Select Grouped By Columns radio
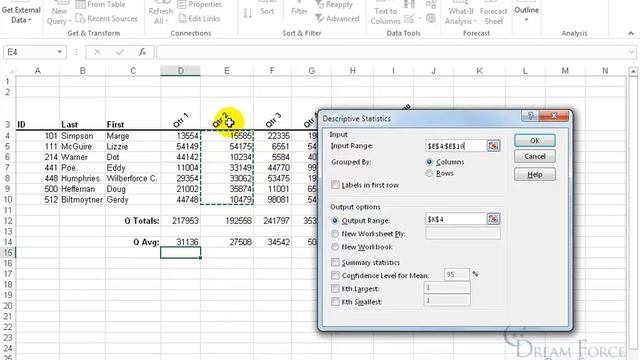 (429, 162)
